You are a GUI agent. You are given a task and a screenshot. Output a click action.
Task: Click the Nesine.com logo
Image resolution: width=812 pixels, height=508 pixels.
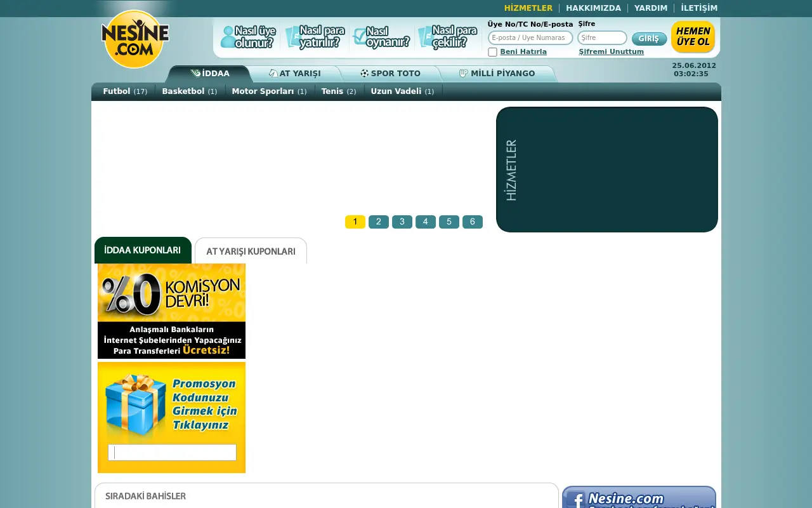click(x=135, y=39)
